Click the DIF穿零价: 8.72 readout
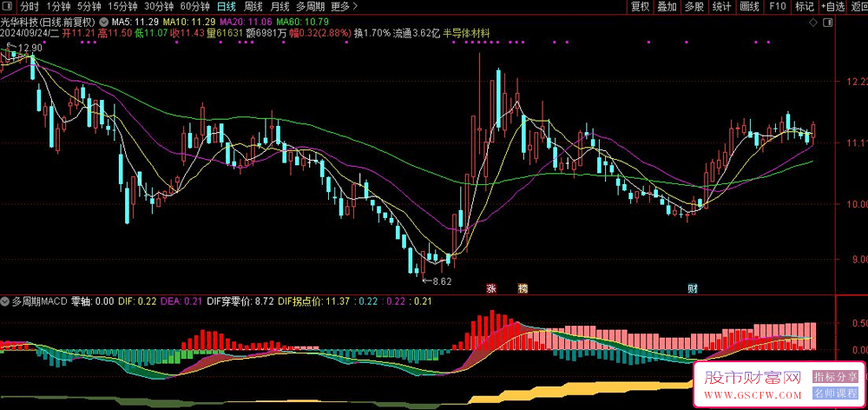The width and height of the screenshot is (868, 410). click(240, 301)
